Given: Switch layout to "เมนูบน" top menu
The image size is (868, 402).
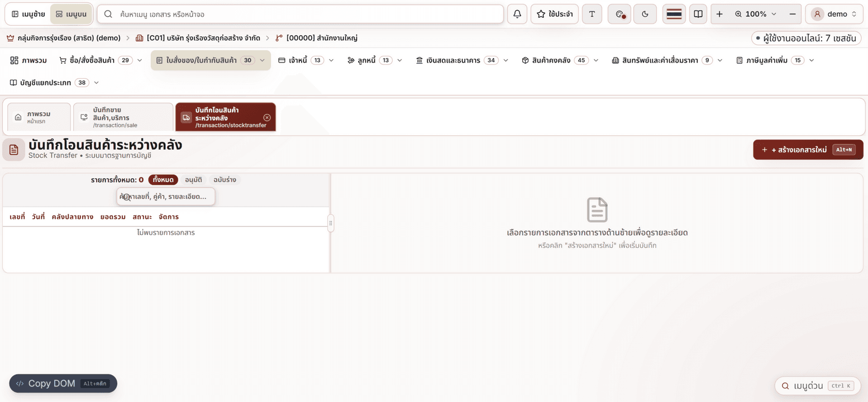Looking at the screenshot, I should click(71, 14).
